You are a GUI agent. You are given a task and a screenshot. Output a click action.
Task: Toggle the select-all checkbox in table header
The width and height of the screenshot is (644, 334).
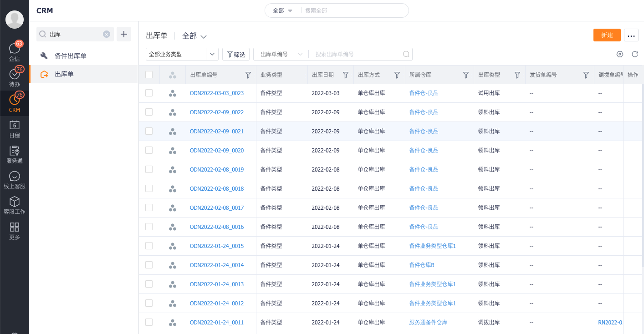[149, 75]
